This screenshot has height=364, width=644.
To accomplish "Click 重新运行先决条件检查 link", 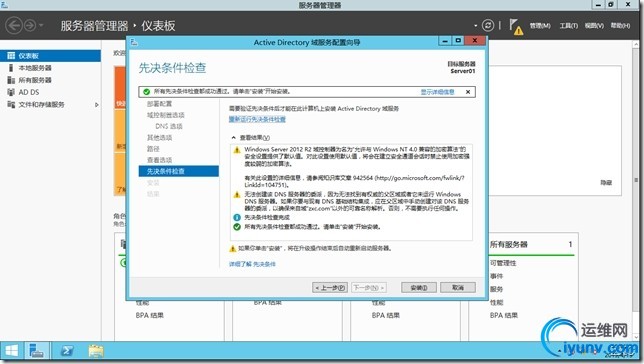I will 257,119.
